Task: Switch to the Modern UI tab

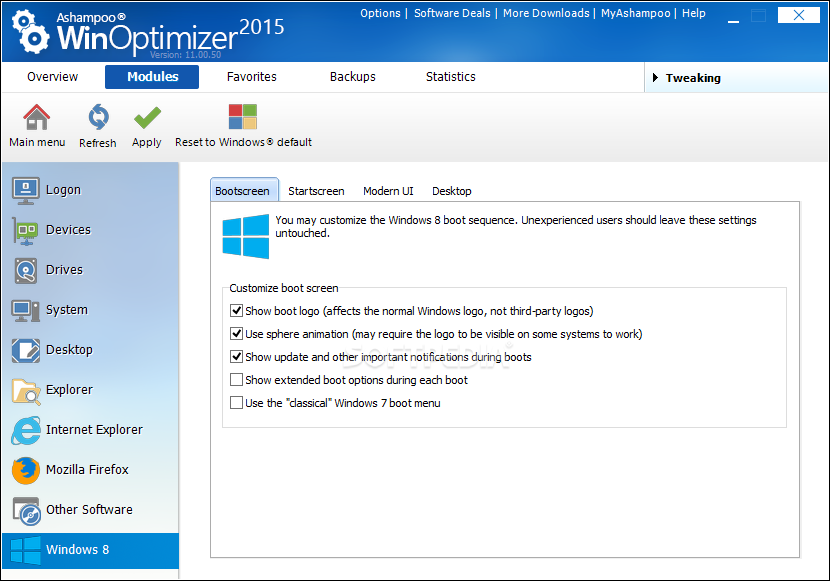Action: [x=388, y=191]
